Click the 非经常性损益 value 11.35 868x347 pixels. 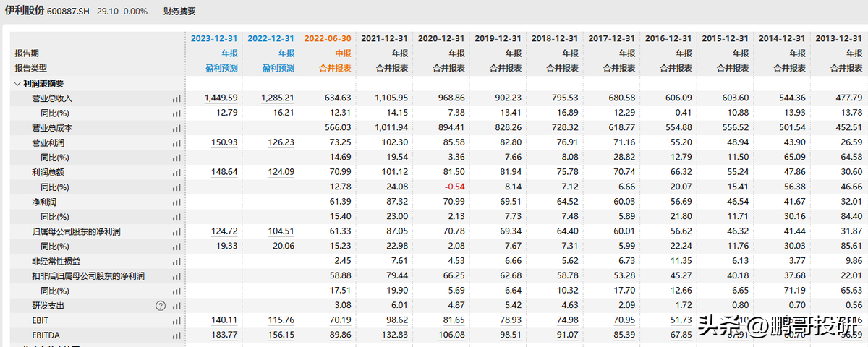[681, 262]
